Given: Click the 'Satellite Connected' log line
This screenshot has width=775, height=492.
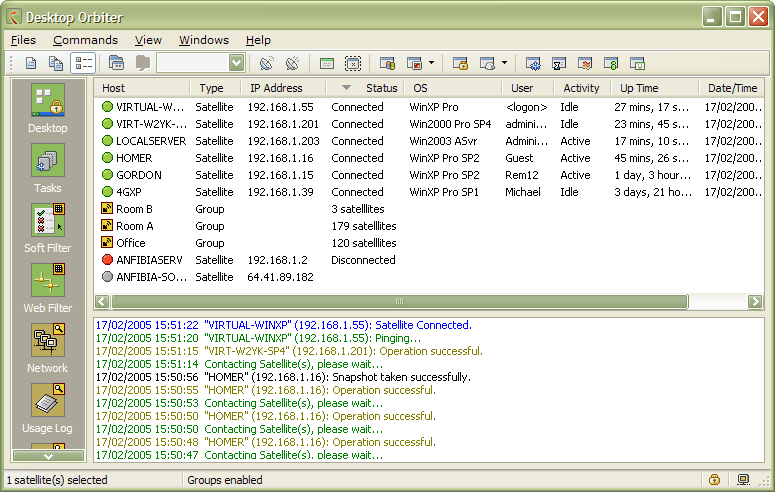Looking at the screenshot, I should pos(284,325).
